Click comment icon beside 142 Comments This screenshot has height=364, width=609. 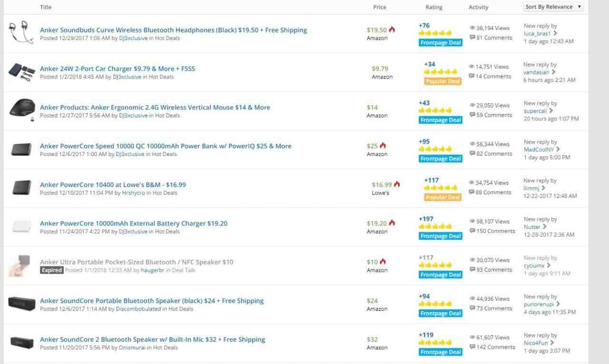(x=472, y=347)
